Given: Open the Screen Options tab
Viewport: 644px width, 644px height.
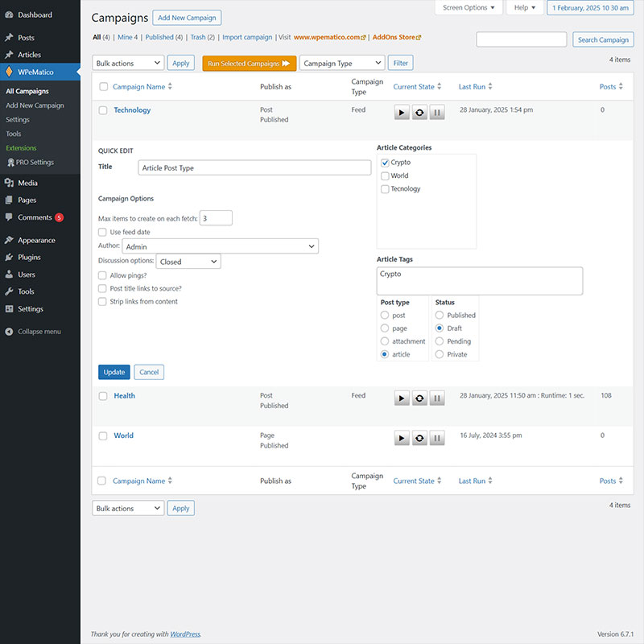Looking at the screenshot, I should [469, 8].
